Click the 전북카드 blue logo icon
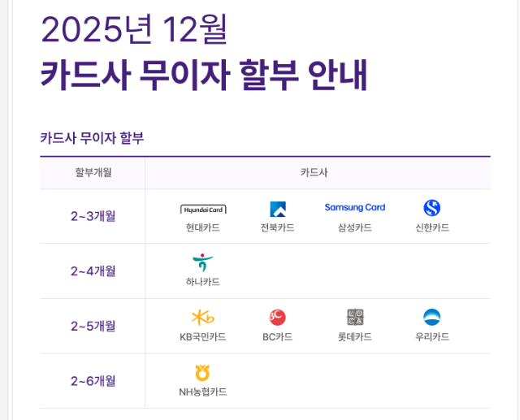520x420 pixels. point(278,209)
